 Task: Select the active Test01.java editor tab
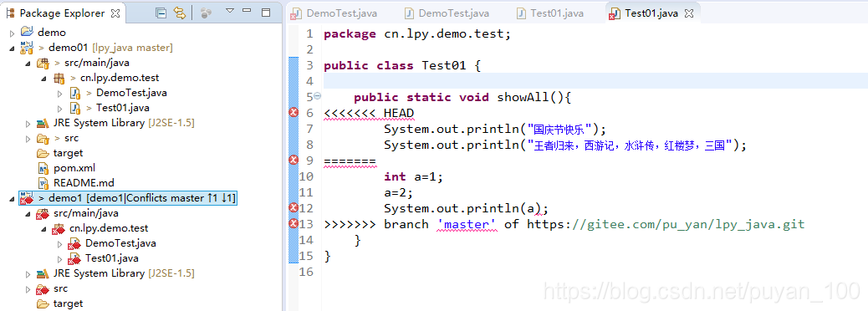(651, 13)
